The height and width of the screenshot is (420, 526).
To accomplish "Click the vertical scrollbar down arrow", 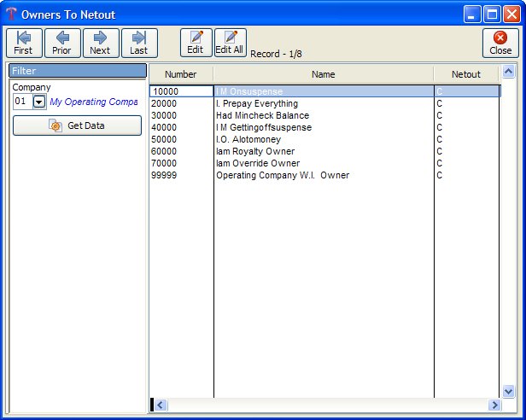I will pos(509,391).
